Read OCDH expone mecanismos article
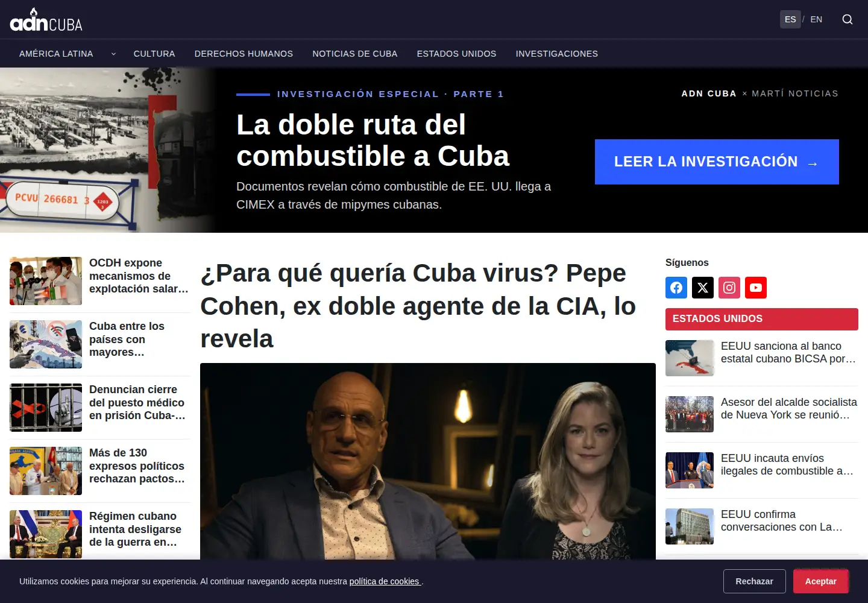Screen dimensions: 868x603 (x=139, y=276)
